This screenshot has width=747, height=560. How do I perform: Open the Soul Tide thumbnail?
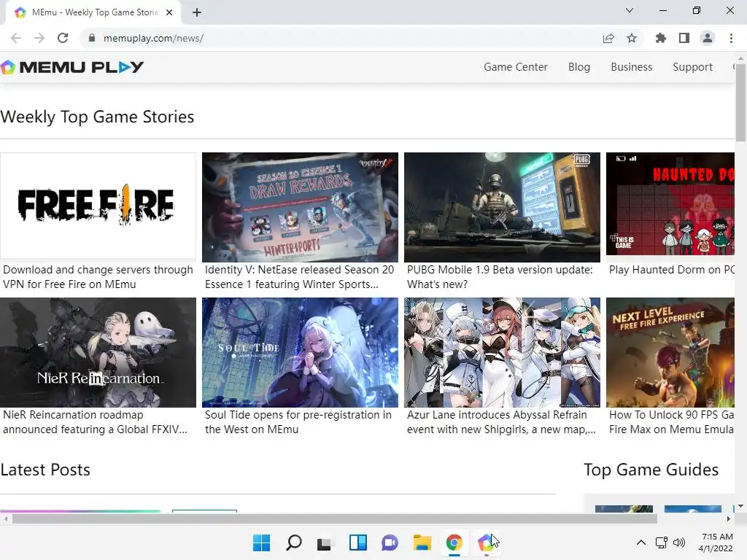coord(300,352)
